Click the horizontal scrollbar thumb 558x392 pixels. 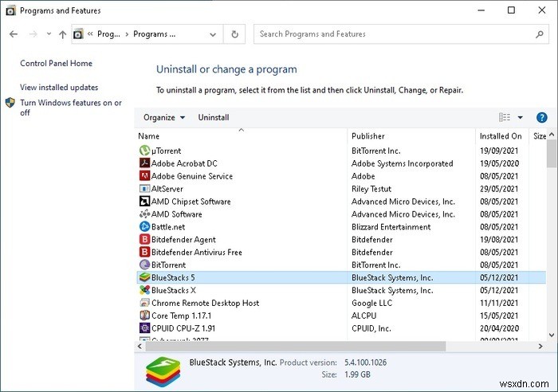(x=296, y=346)
